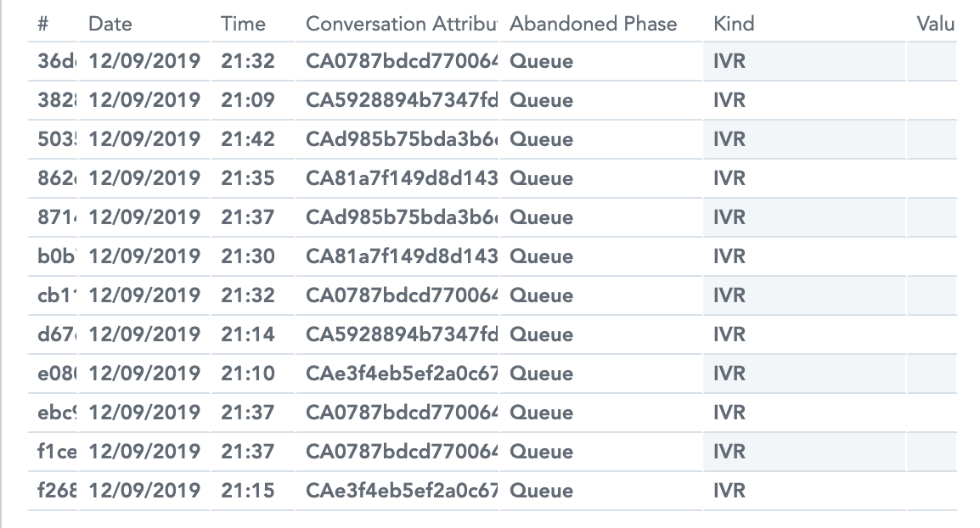Click the 21:10 time cell
Viewport: 980px width, 528px height.
pyautogui.click(x=248, y=374)
